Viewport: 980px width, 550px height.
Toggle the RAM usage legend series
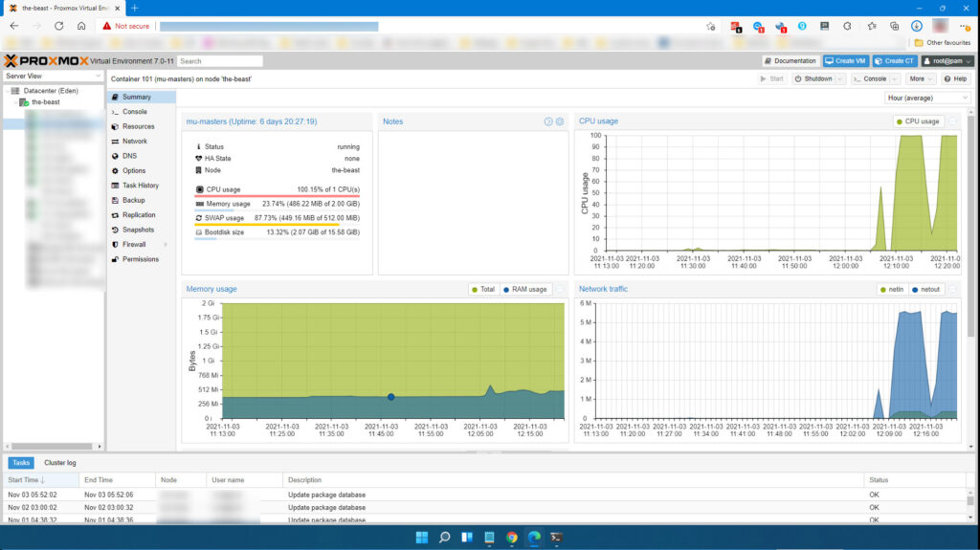tap(525, 290)
